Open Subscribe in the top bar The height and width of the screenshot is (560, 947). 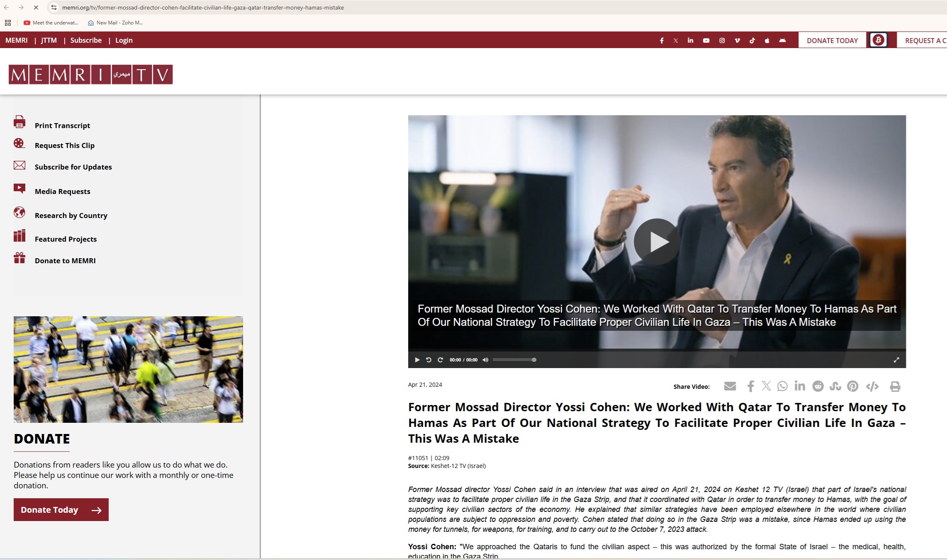pos(86,40)
